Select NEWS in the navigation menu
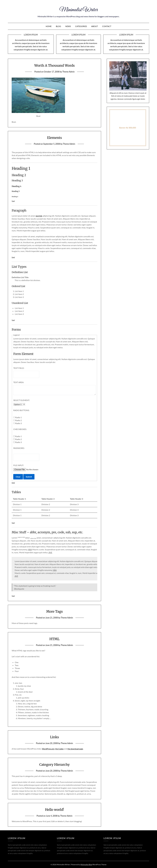 pyautogui.click(x=68, y=26)
